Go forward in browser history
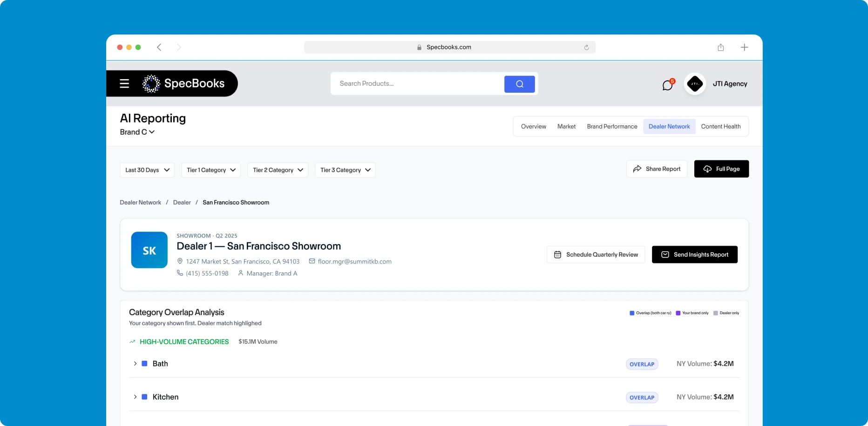The width and height of the screenshot is (868, 426). pyautogui.click(x=179, y=47)
